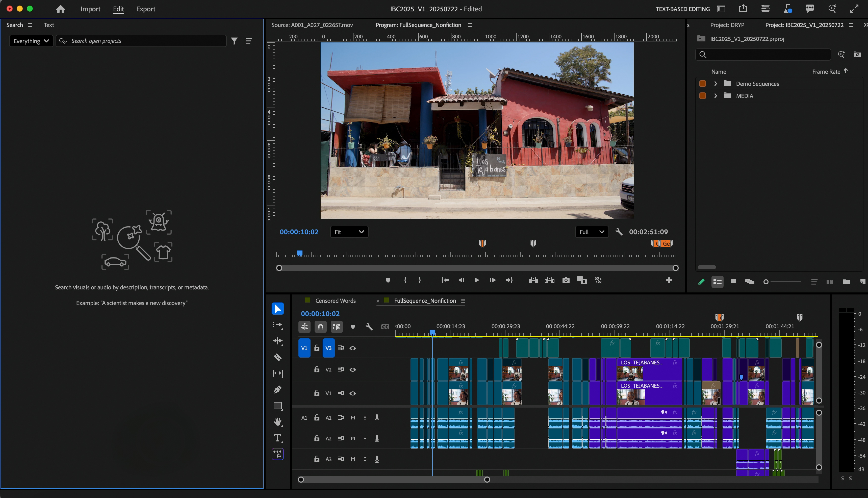This screenshot has width=868, height=498.
Task: Mute audio track A1
Action: tap(353, 418)
